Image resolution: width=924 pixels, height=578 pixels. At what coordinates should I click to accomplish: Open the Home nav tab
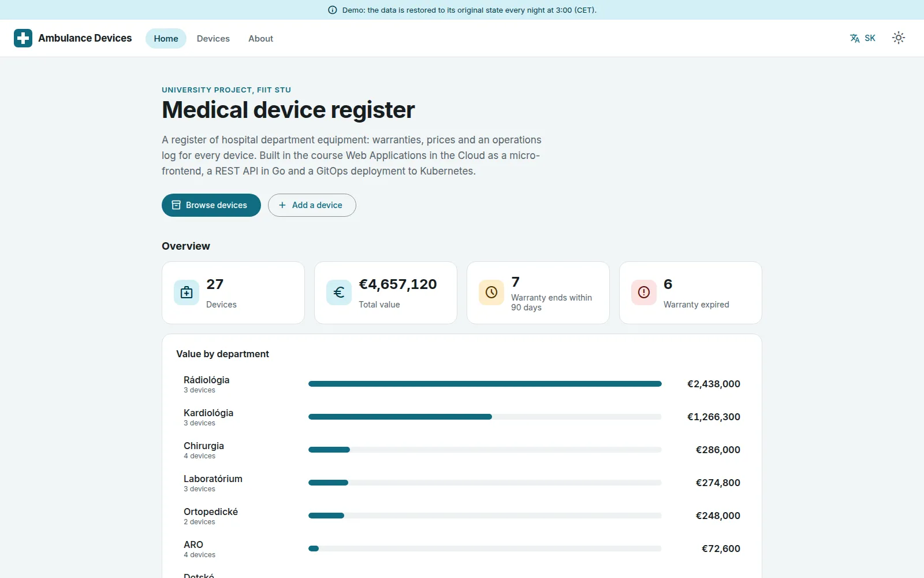click(x=166, y=39)
